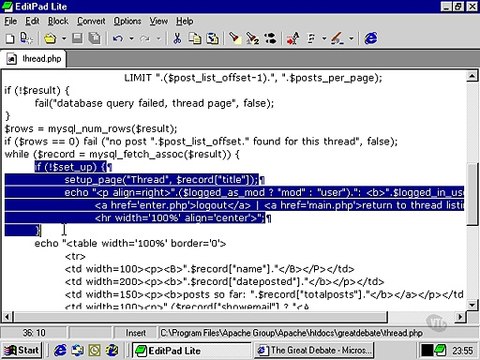
Task: Open the Convert menu
Action: (x=91, y=21)
